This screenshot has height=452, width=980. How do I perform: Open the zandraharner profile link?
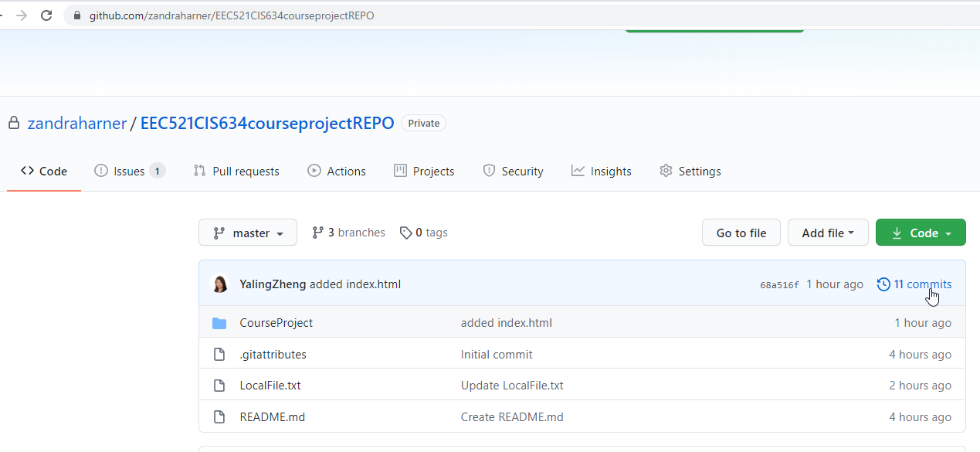click(77, 123)
